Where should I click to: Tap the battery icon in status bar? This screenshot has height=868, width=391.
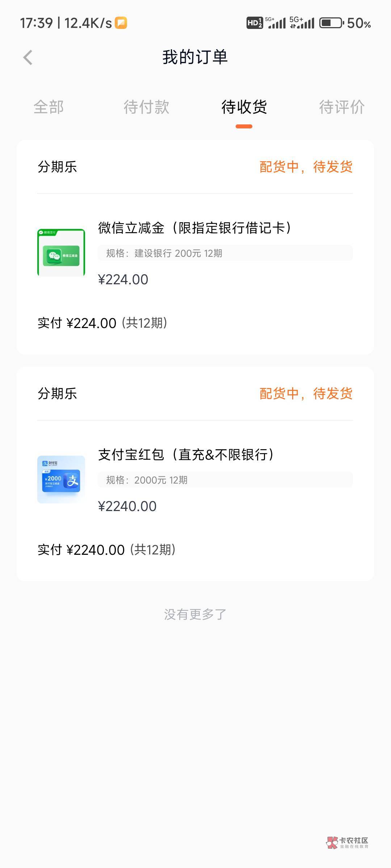(x=331, y=23)
